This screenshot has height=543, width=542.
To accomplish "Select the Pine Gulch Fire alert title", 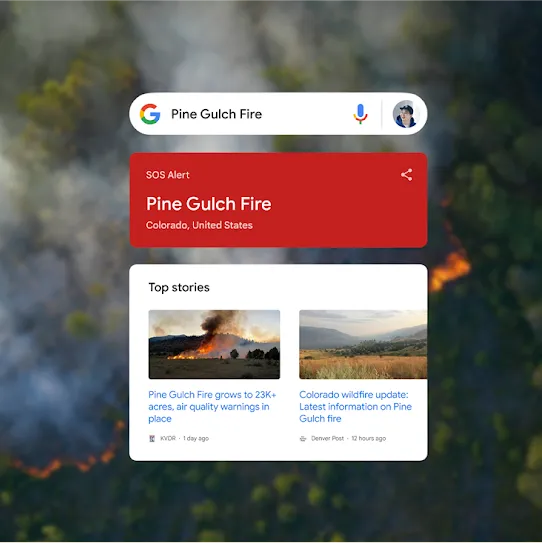I will (208, 204).
